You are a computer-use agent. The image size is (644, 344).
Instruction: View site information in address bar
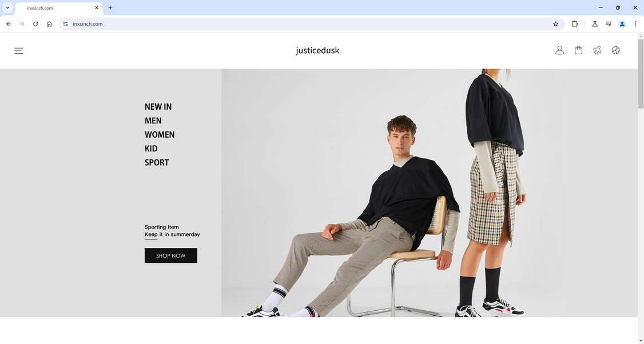[x=65, y=24]
